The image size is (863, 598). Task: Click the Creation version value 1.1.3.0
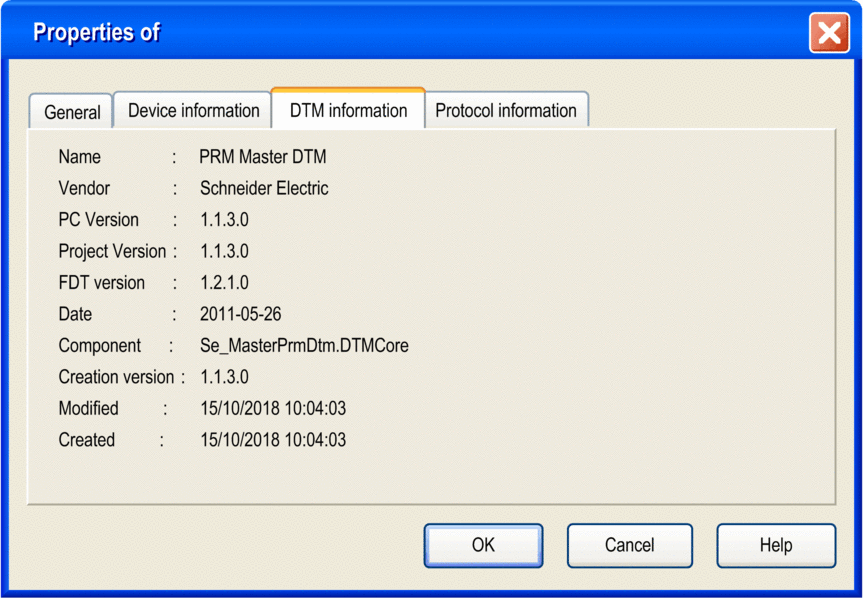pyautogui.click(x=224, y=377)
